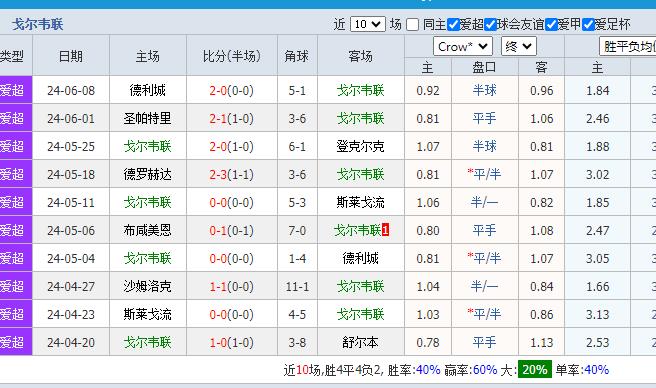Toggle the 同主 checkbox
Screen dimensions: 656x388
coord(412,24)
